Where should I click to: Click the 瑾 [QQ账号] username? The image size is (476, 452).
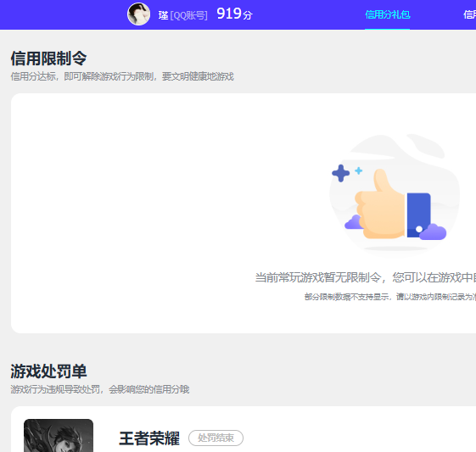tap(182, 15)
